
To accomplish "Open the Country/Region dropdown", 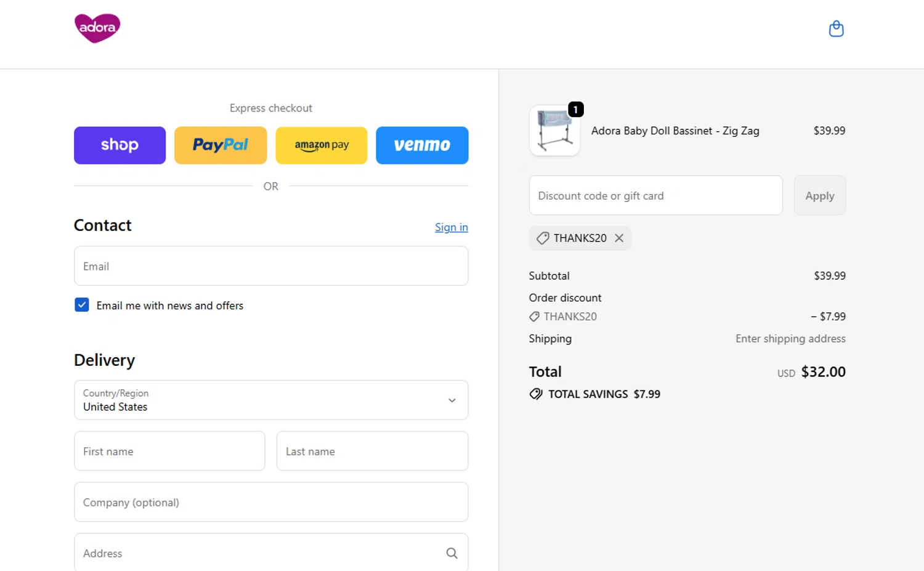I will tap(271, 400).
